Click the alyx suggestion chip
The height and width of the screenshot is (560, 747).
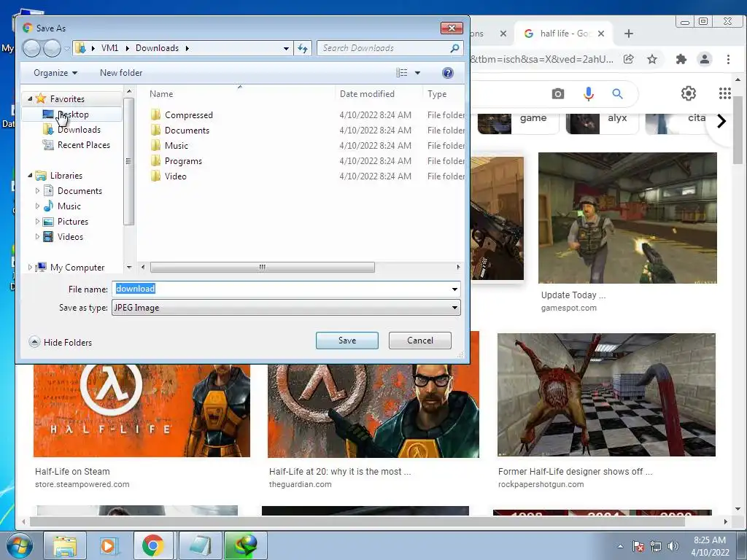coord(602,122)
